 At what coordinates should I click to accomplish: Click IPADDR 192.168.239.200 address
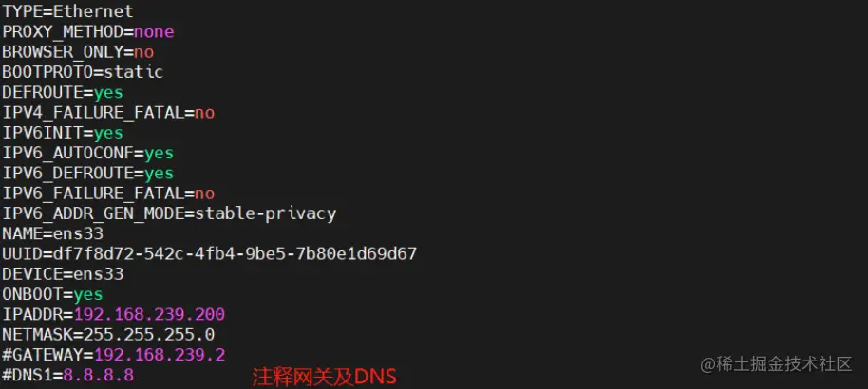pos(149,314)
